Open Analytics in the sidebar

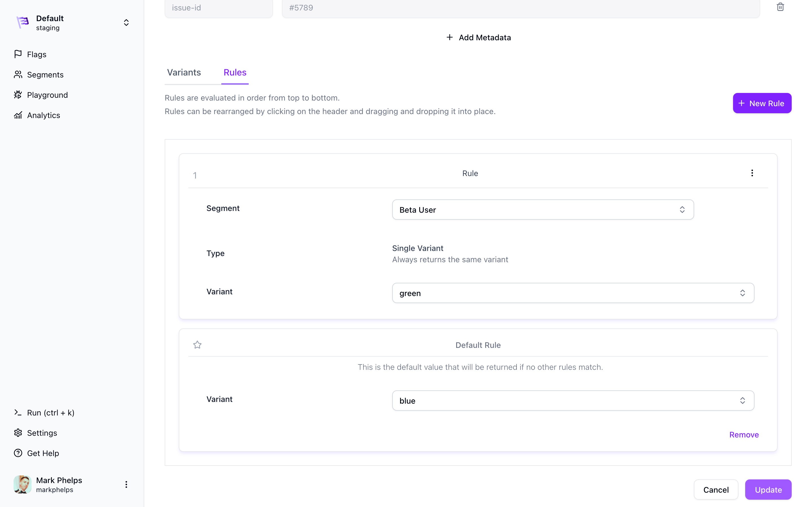43,115
